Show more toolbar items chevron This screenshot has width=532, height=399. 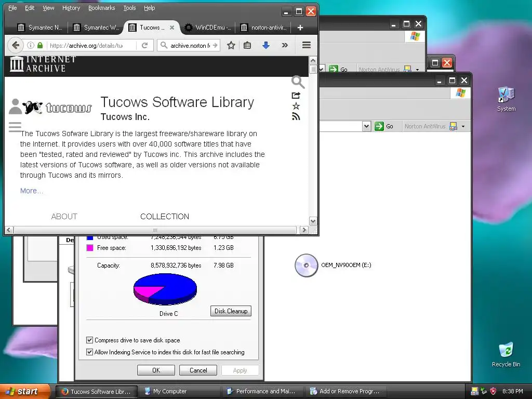pos(285,45)
